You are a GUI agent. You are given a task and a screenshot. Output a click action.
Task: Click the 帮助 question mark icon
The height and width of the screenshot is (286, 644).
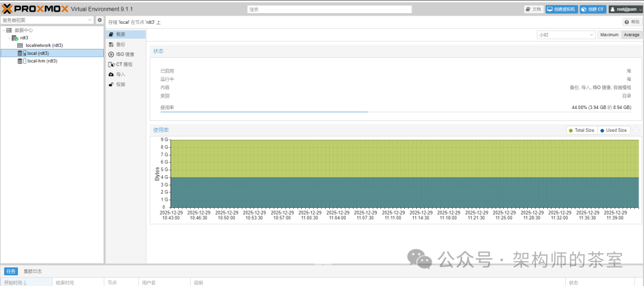coord(627,22)
